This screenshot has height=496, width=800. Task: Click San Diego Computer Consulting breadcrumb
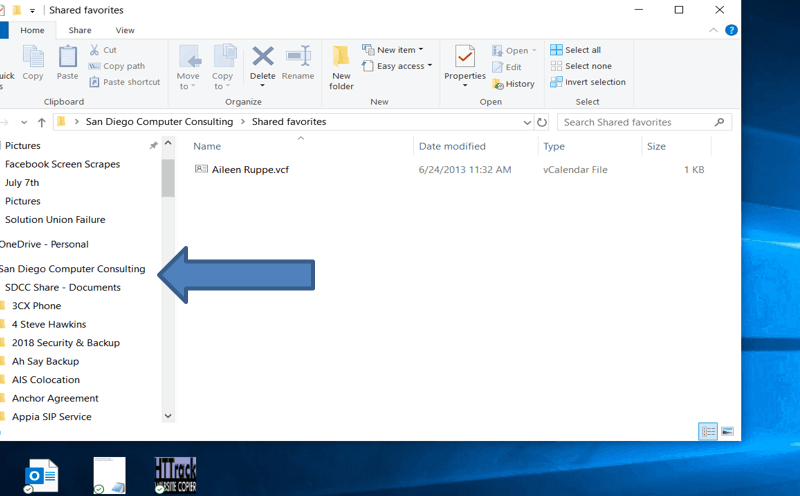pyautogui.click(x=159, y=121)
